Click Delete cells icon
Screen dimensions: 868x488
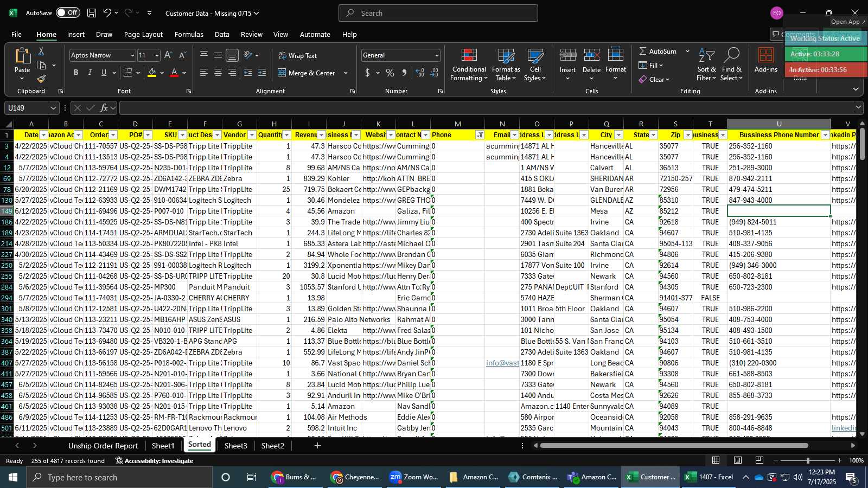click(x=591, y=55)
